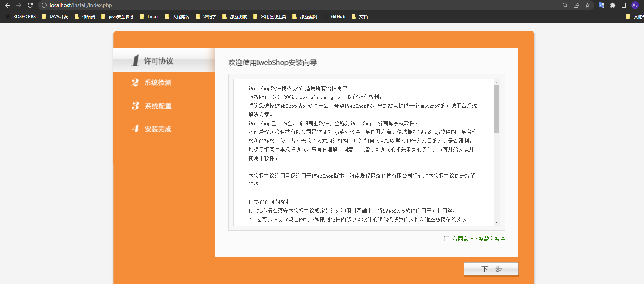This screenshot has height=284, width=644.
Task: Select step 4 安装完成 in installer sidebar
Action: [x=152, y=129]
